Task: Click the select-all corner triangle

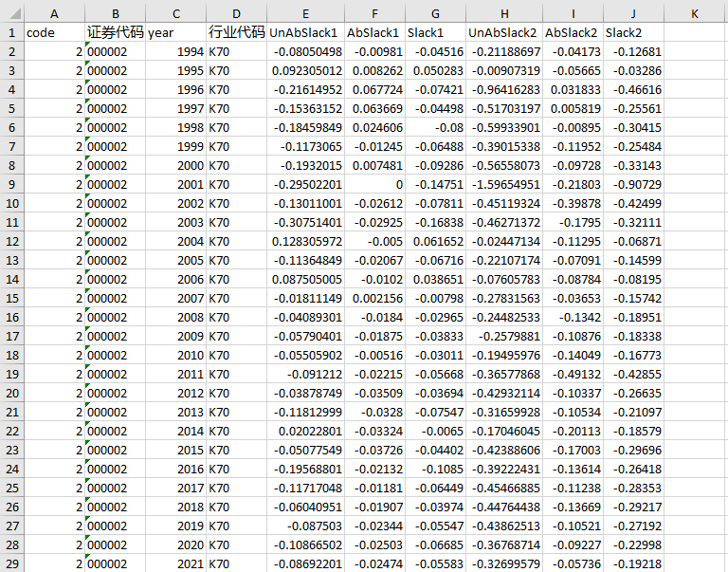Action: pyautogui.click(x=15, y=14)
